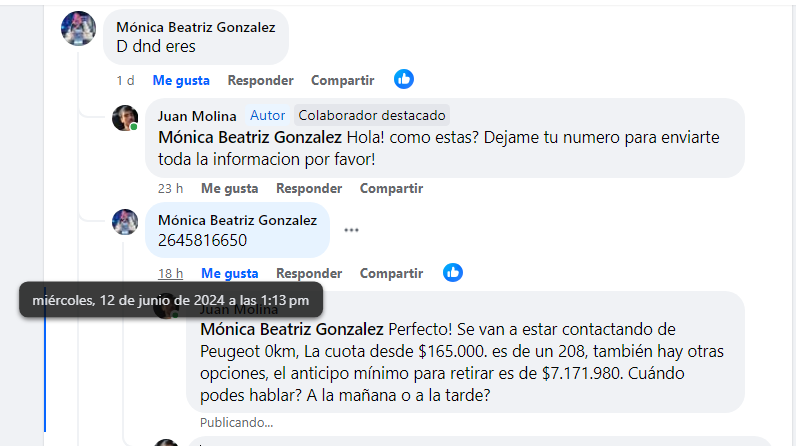Click Responder under Juan Molina's first reply
The height and width of the screenshot is (446, 796).
(x=309, y=188)
